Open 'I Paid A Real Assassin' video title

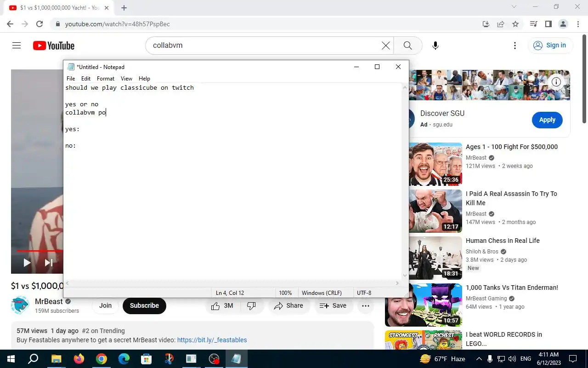tap(511, 198)
